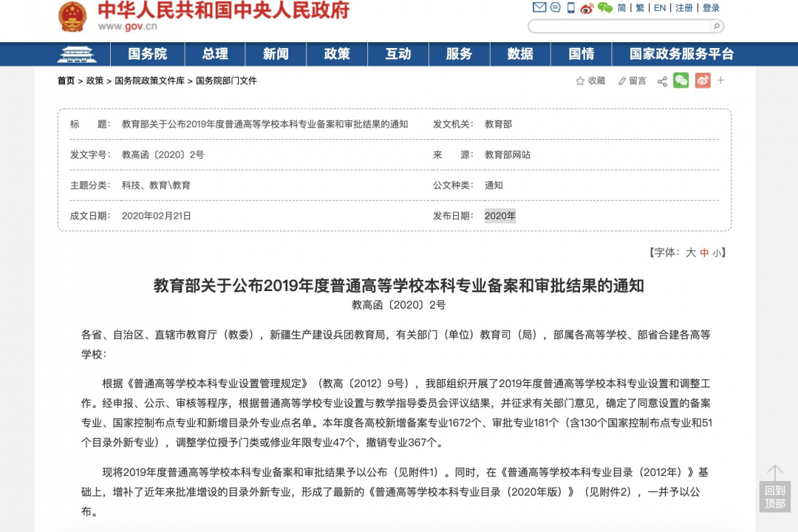Switch to Simplified Chinese with 简
The width and height of the screenshot is (798, 532).
(621, 8)
